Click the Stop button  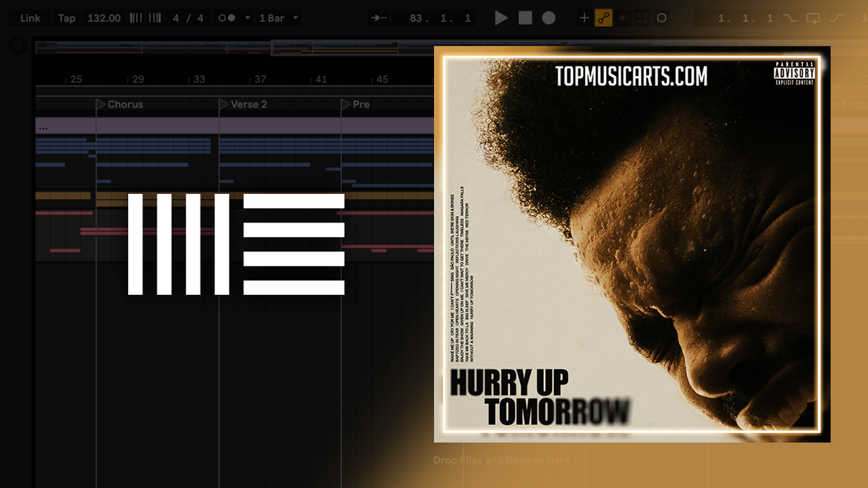click(526, 17)
